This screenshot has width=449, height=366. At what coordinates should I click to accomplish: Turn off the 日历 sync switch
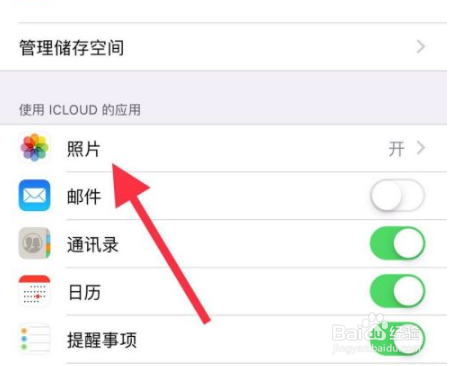point(397,291)
